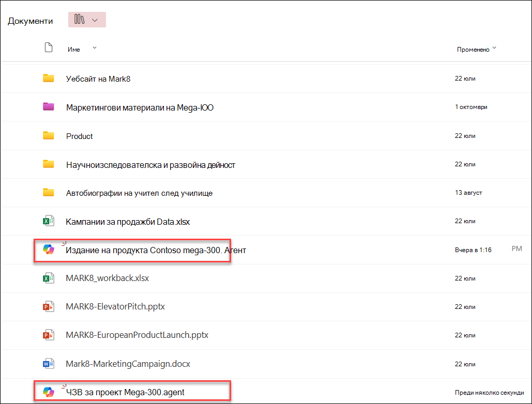Open Mark8-MarketingCampaign.docx file
The height and width of the screenshot is (404, 532).
pyautogui.click(x=128, y=364)
